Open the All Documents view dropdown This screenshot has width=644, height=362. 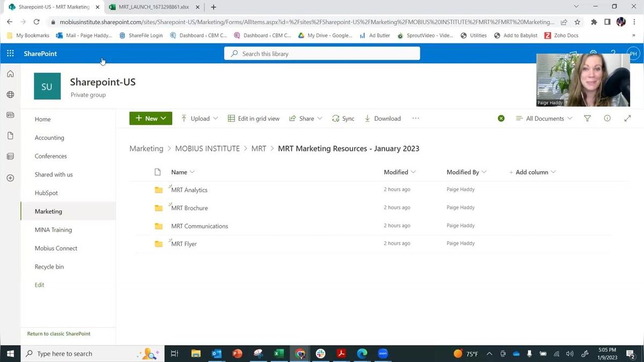pyautogui.click(x=544, y=118)
